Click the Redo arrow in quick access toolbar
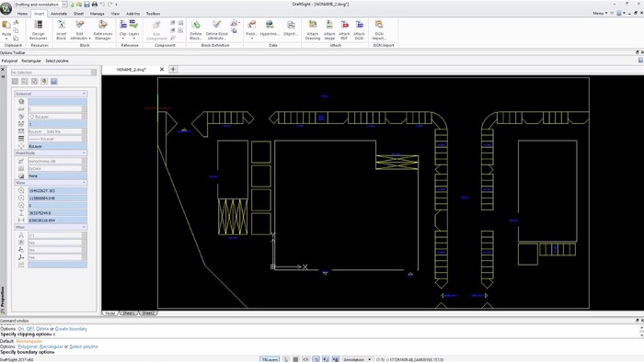This screenshot has width=644, height=362. tap(109, 4)
